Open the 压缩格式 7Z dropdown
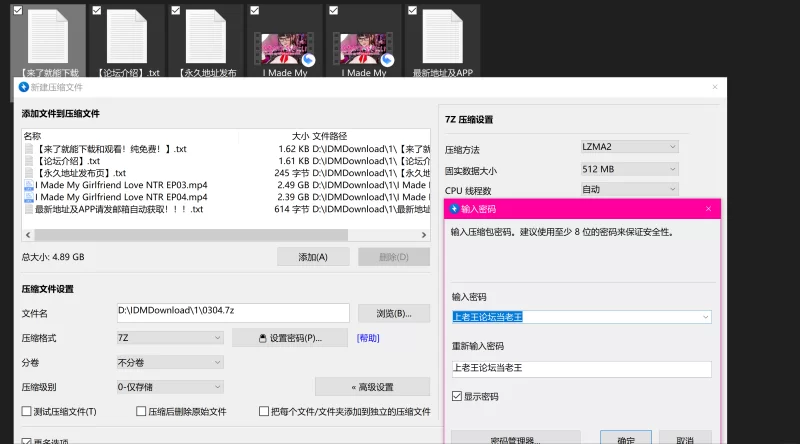 tap(170, 338)
